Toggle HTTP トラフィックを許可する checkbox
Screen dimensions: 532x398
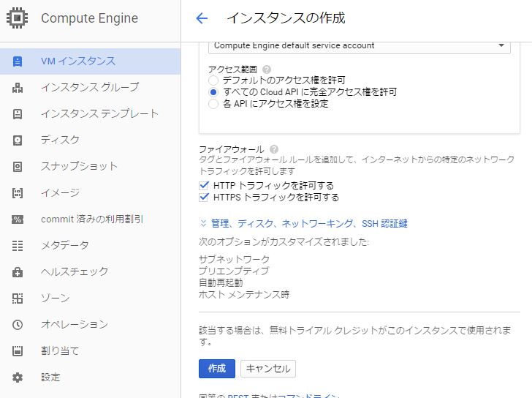pyautogui.click(x=204, y=185)
